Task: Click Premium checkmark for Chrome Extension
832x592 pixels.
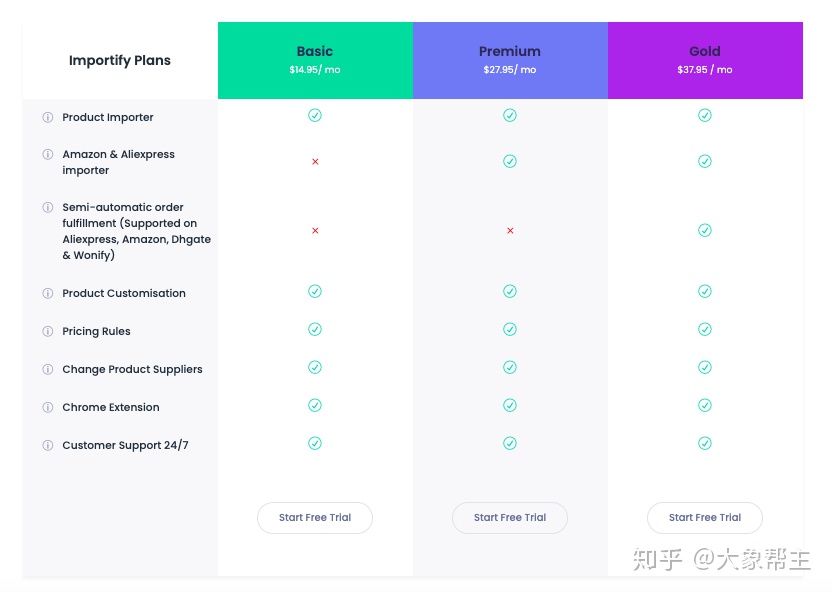Action: [x=510, y=405]
